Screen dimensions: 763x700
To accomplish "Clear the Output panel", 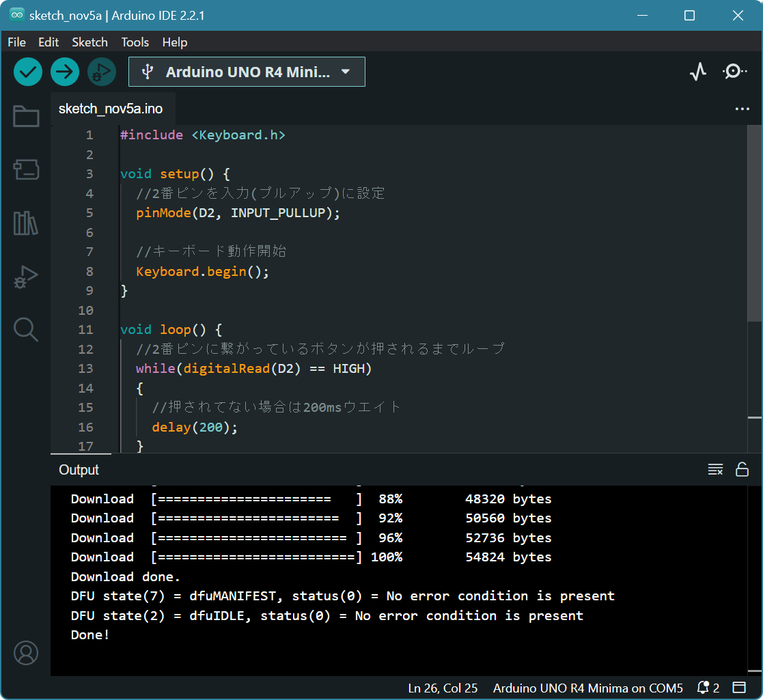I will click(x=715, y=469).
